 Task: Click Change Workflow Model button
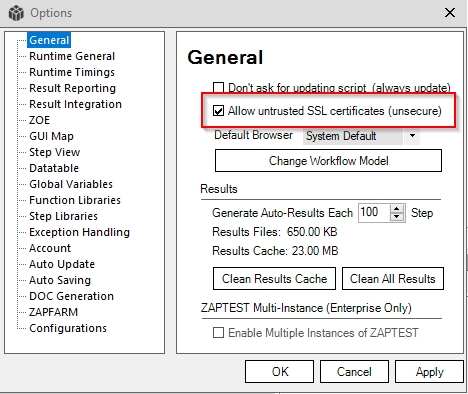[x=328, y=161]
